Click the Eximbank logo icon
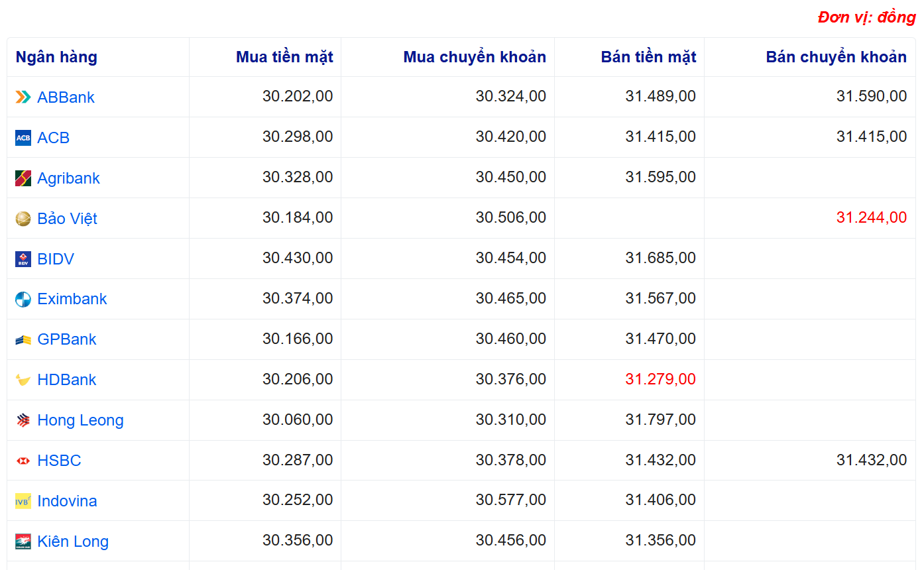Viewport: 924px width, 570px height. [23, 300]
